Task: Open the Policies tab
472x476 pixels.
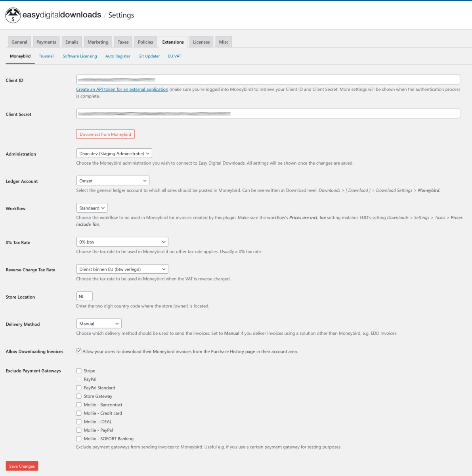Action: (x=145, y=42)
